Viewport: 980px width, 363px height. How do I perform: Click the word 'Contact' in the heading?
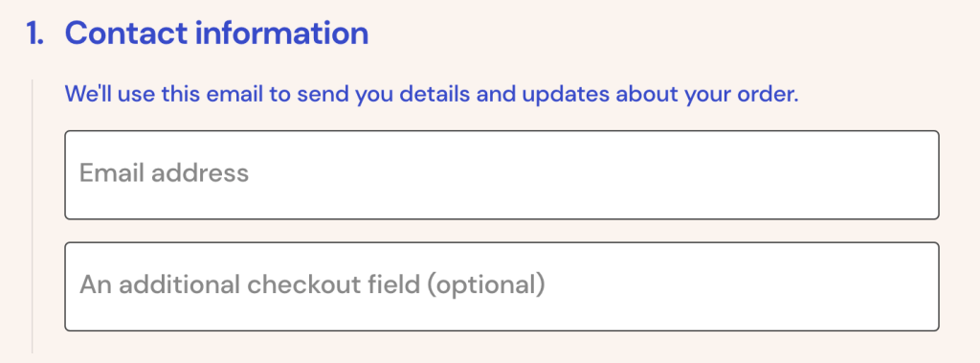click(127, 34)
